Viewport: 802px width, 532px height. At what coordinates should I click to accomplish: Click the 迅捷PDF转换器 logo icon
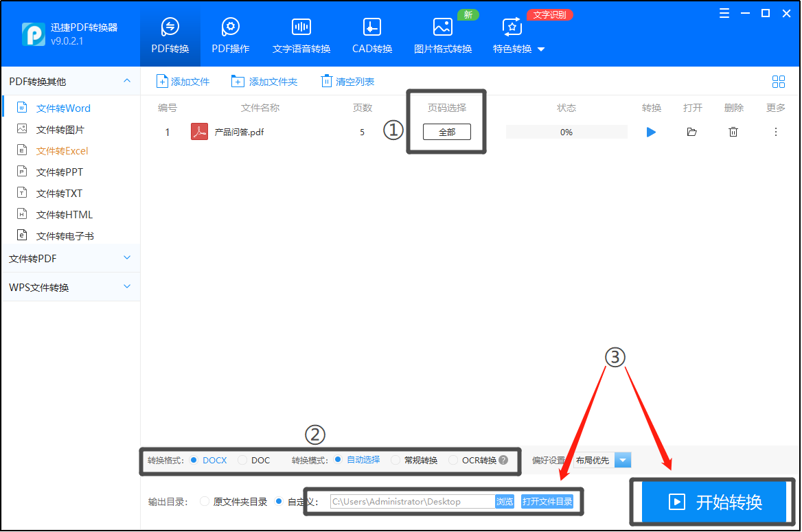tap(33, 34)
